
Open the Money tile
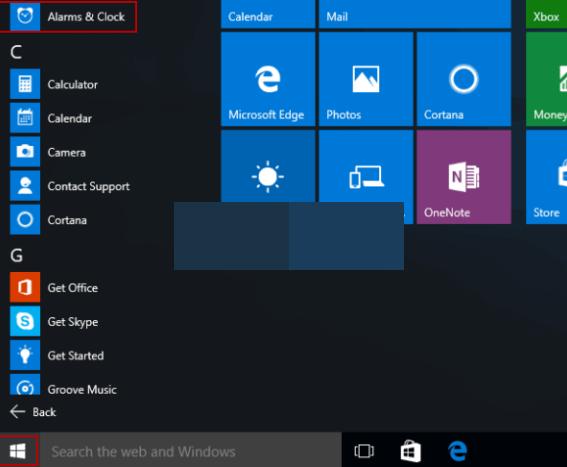[x=546, y=79]
